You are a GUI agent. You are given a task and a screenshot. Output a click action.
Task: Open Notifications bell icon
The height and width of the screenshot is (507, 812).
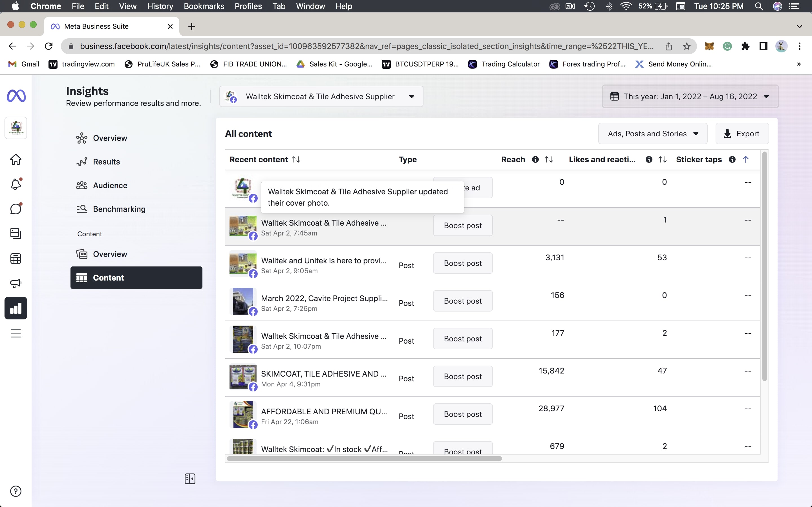coord(16,184)
